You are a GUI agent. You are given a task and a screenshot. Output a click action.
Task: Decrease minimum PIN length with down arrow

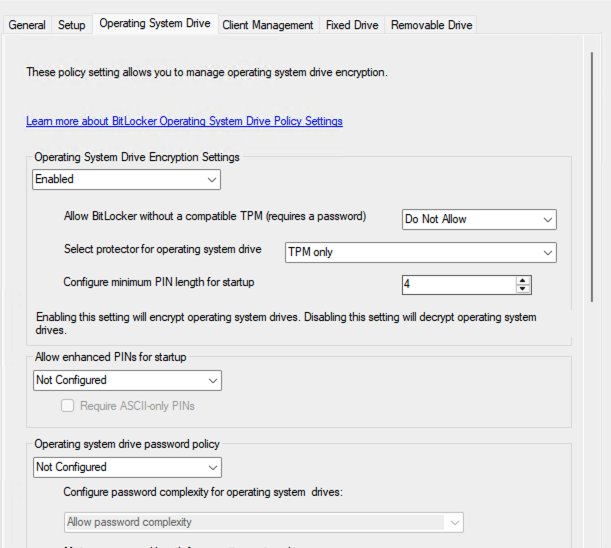coord(523,289)
